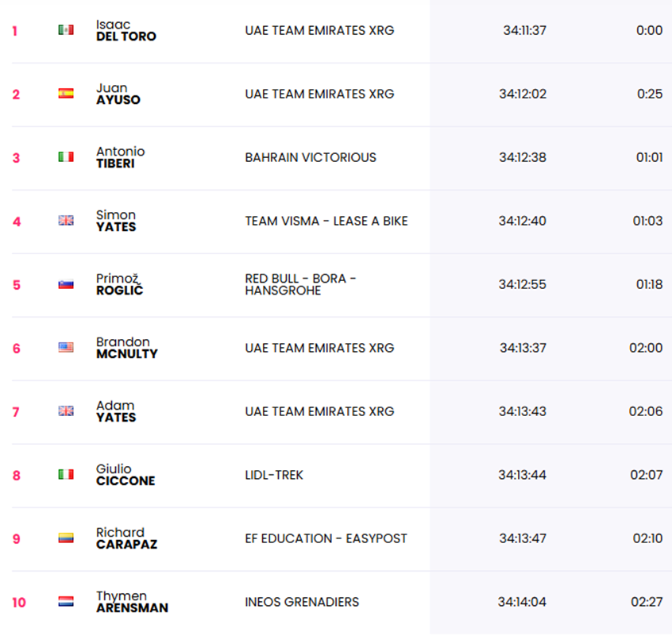The height and width of the screenshot is (640, 672).
Task: Click the USA flag beside Brandon McNulty
Action: [66, 348]
